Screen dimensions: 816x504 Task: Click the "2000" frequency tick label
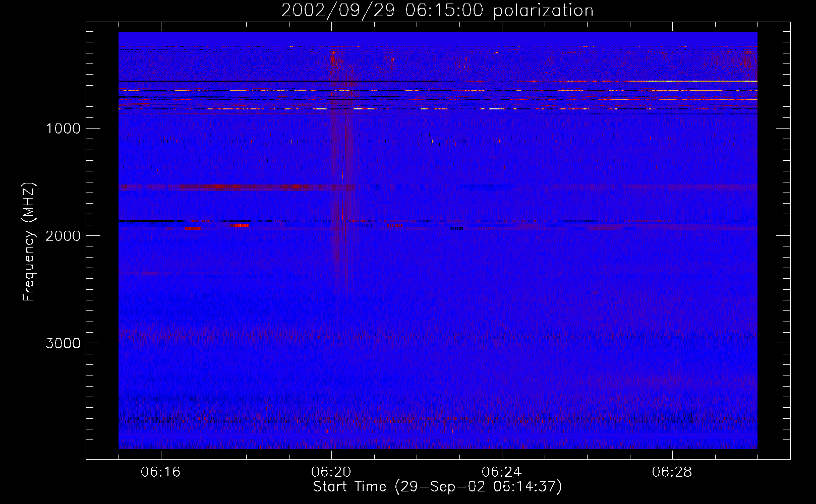point(63,236)
